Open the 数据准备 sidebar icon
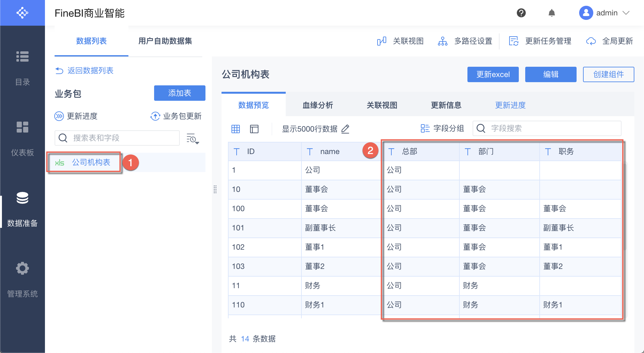Image resolution: width=644 pixels, height=353 pixels. point(22,198)
